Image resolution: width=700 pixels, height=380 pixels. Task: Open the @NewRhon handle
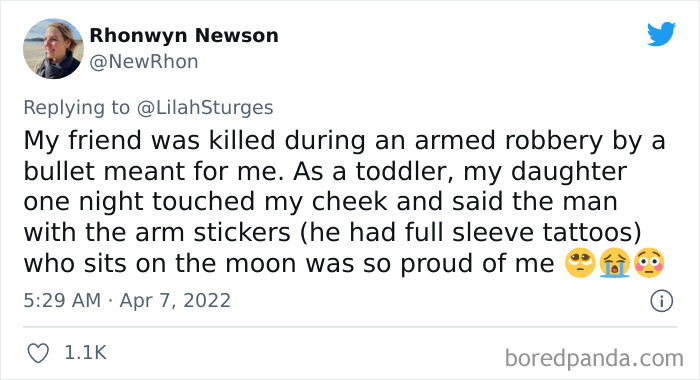coord(144,62)
